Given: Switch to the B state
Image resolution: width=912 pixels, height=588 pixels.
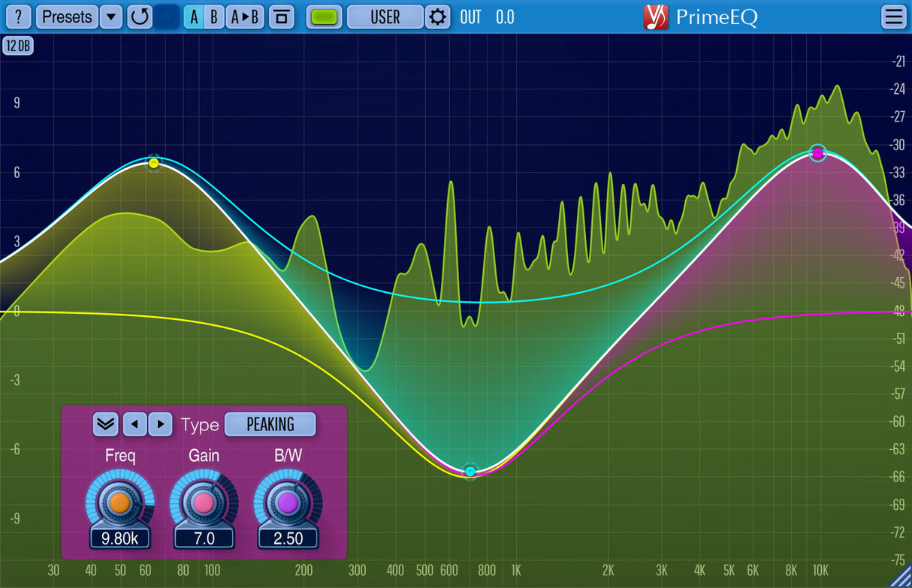Looking at the screenshot, I should (x=214, y=17).
